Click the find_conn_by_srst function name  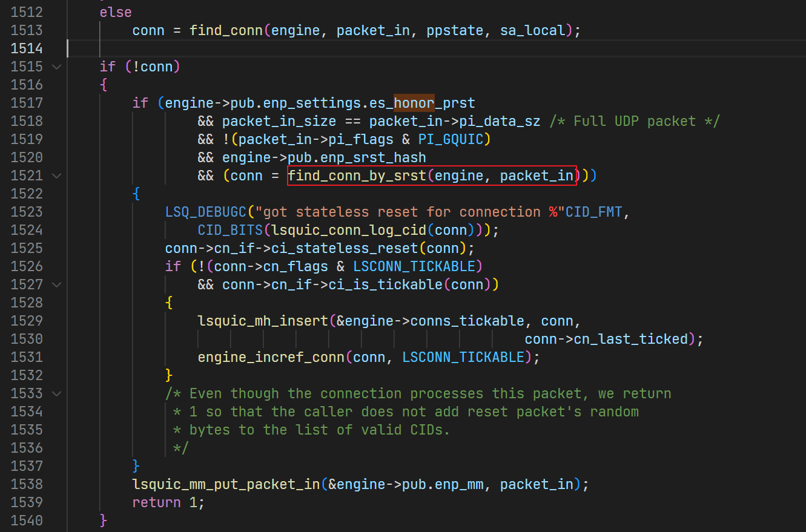click(x=357, y=176)
